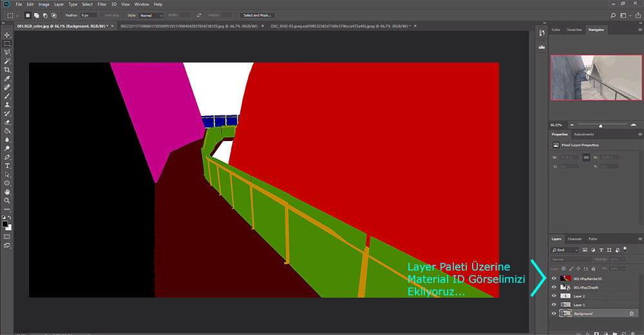The image size is (644, 335).
Task: Open the layer filter Kind dropdown
Action: (565, 249)
